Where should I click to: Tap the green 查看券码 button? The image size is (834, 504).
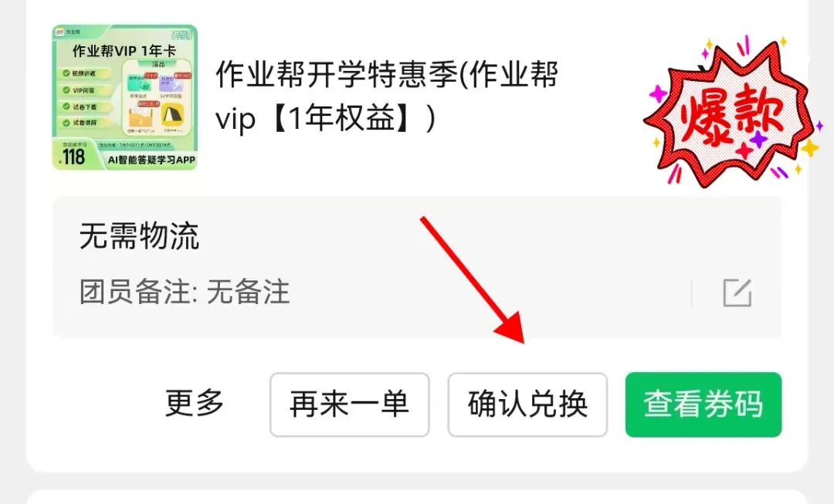(x=703, y=404)
